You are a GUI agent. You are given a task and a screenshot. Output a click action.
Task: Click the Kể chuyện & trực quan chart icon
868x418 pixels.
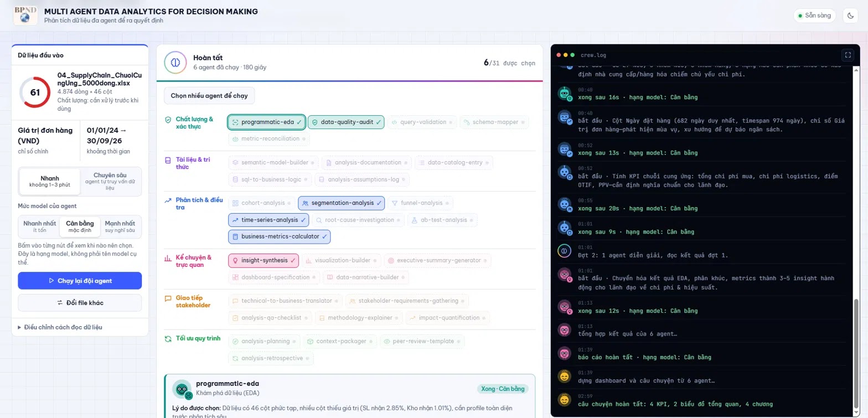pos(168,258)
